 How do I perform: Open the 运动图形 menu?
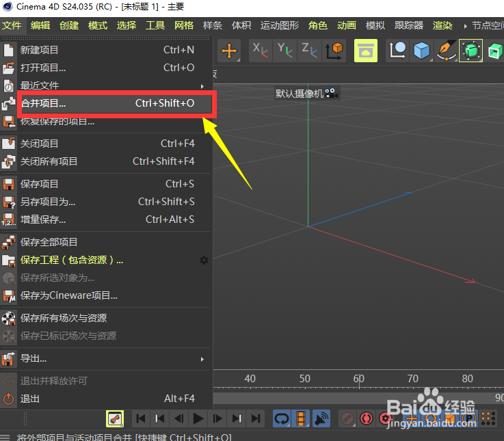(x=280, y=25)
